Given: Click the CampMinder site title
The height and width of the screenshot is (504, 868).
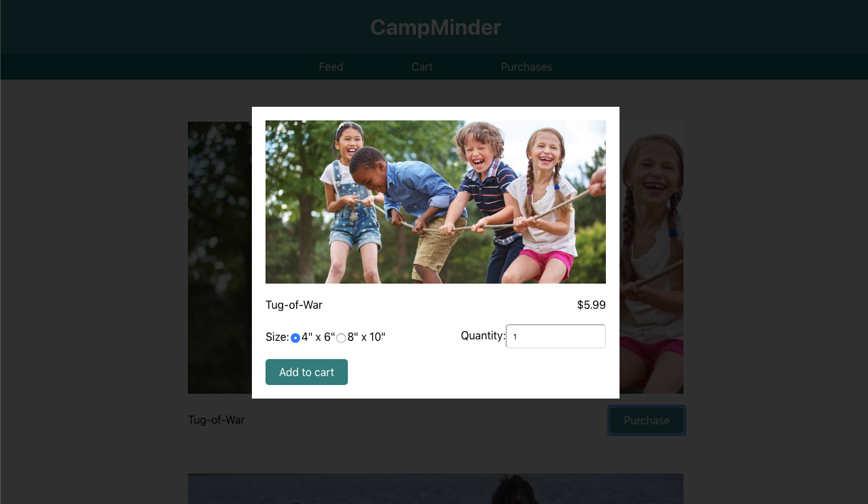Looking at the screenshot, I should [x=436, y=27].
